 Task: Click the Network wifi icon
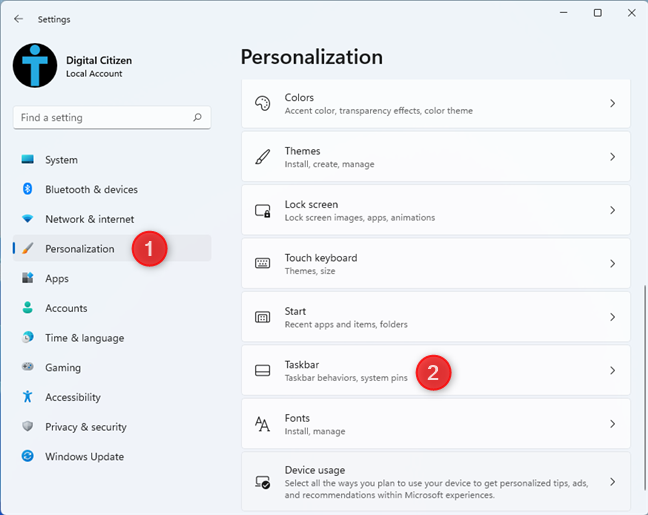[28, 219]
